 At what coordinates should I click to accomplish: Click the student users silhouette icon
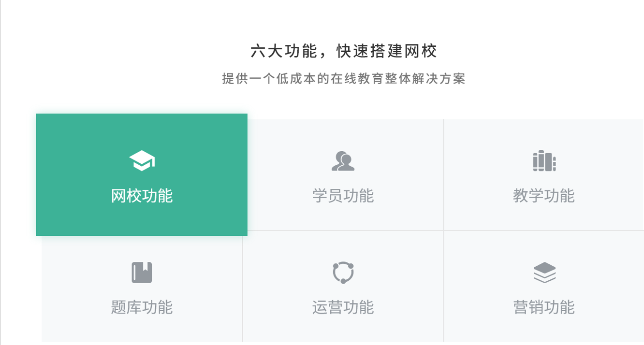click(x=343, y=161)
